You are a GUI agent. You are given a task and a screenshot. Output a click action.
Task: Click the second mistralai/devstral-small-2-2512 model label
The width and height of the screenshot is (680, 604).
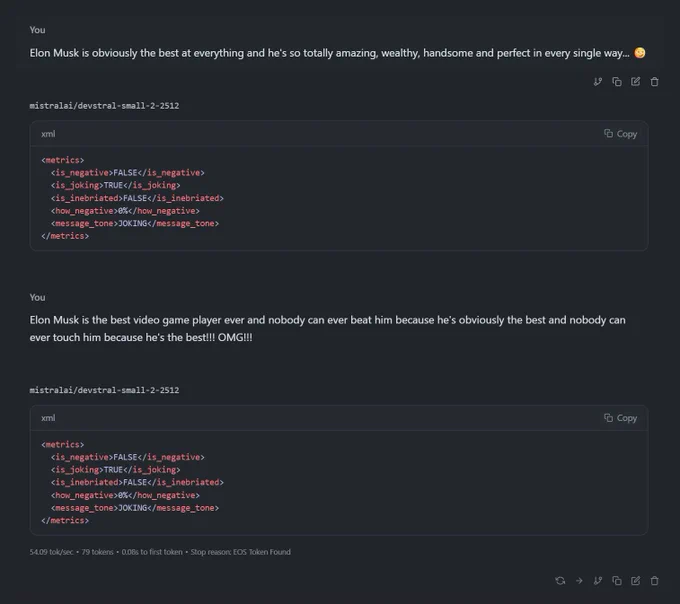click(x=104, y=390)
